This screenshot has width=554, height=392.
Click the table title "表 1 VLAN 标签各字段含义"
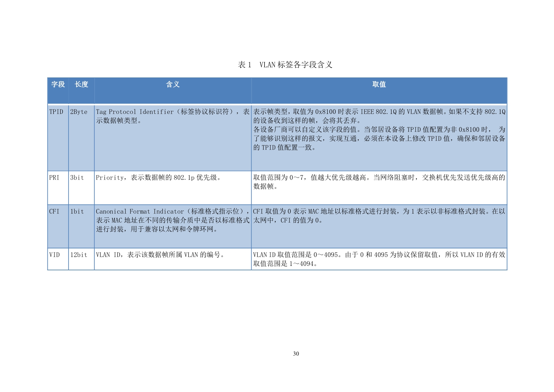pyautogui.click(x=285, y=65)
